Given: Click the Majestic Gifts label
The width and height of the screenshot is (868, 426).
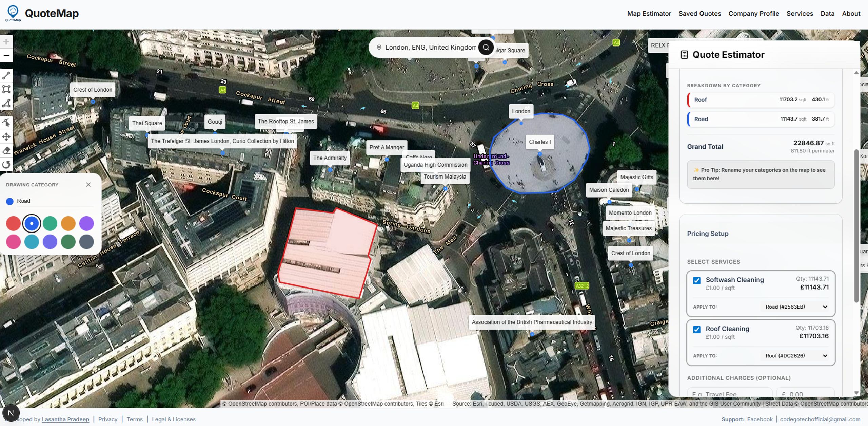Looking at the screenshot, I should pos(636,177).
